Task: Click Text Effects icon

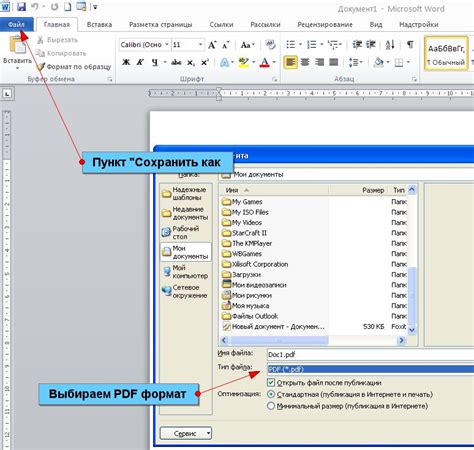Action: [x=225, y=62]
